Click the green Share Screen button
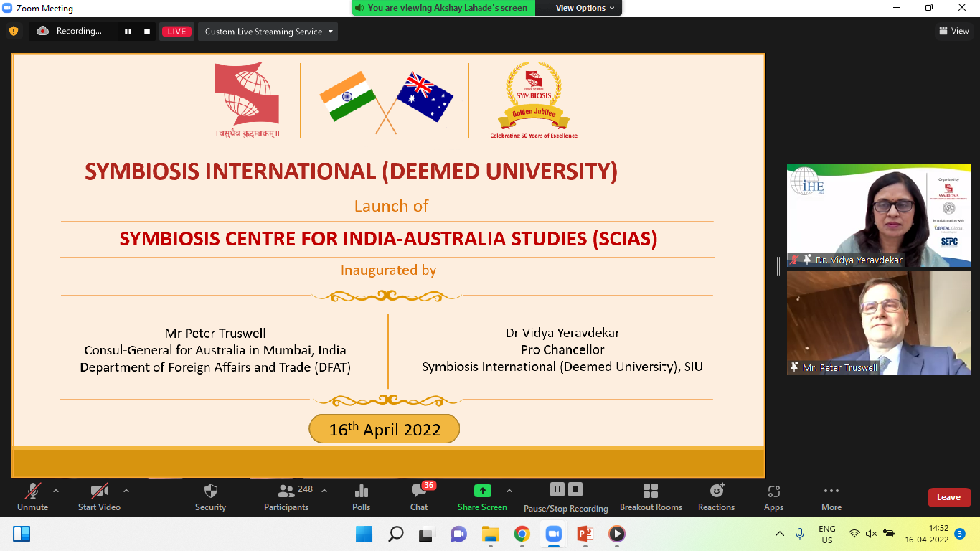980x551 pixels. 482,497
